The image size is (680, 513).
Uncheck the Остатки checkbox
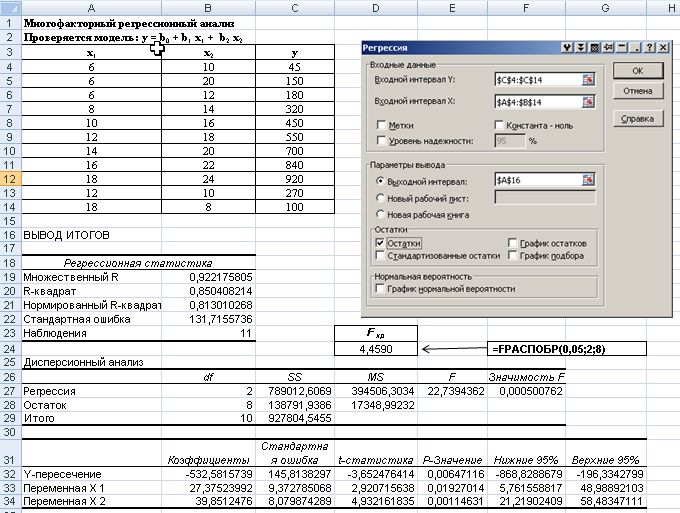point(380,243)
